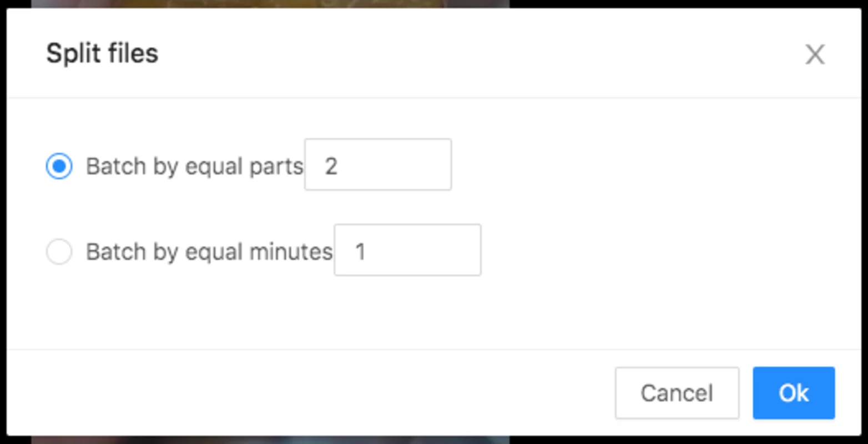This screenshot has height=444, width=868.
Task: Close the Split files dialog with X
Action: [x=815, y=54]
